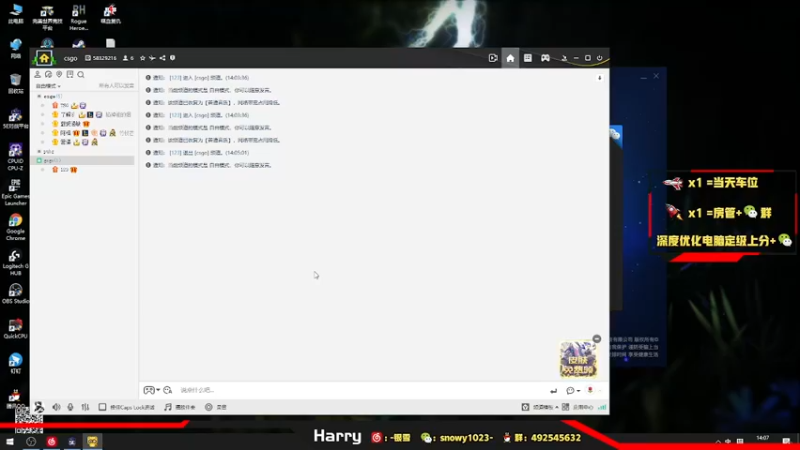Open the free mode dropdown in sidebar
Viewport: 800px width, 450px height.
48,86
